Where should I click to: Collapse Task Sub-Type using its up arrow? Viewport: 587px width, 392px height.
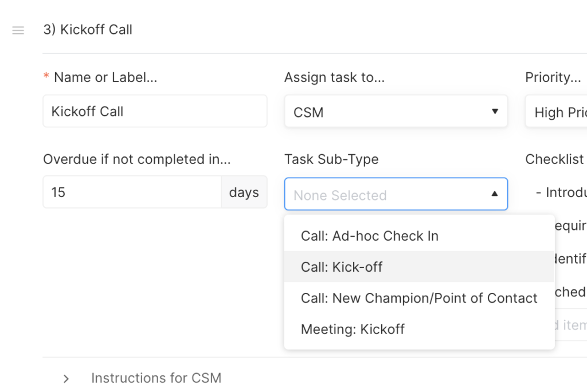point(495,194)
